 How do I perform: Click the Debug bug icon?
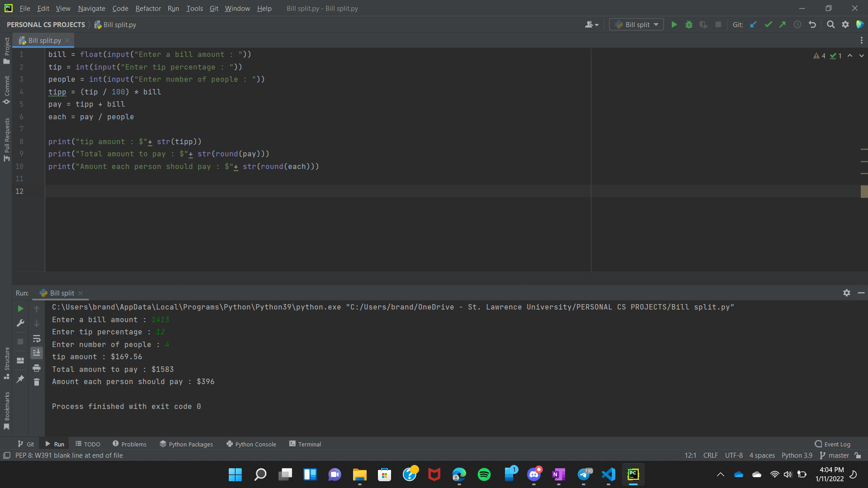click(x=689, y=24)
